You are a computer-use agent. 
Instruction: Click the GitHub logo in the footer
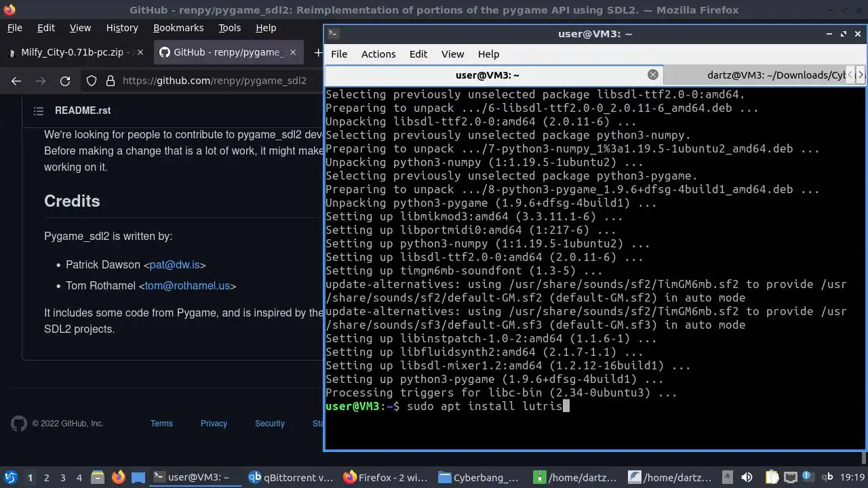pos(19,424)
